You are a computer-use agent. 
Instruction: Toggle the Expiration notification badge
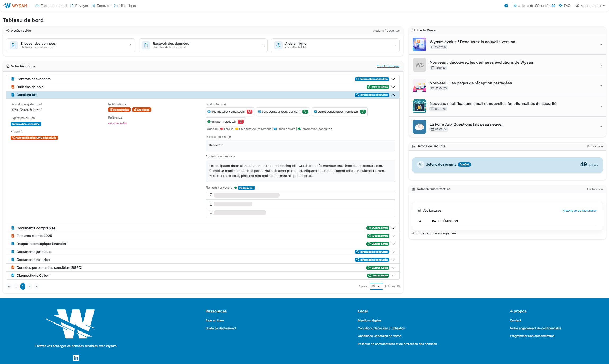pyautogui.click(x=142, y=110)
